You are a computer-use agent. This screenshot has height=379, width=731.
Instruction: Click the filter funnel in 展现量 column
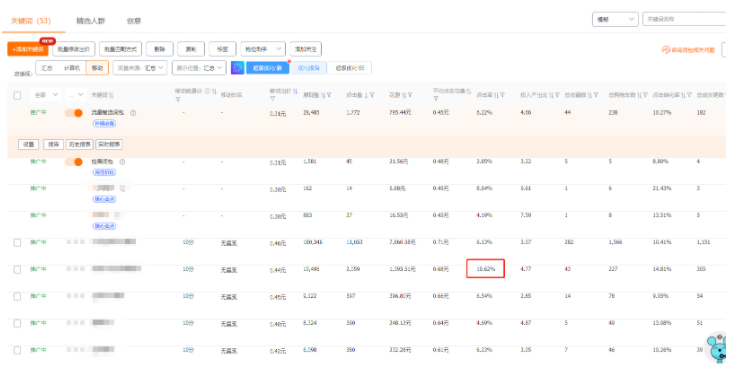(x=329, y=95)
